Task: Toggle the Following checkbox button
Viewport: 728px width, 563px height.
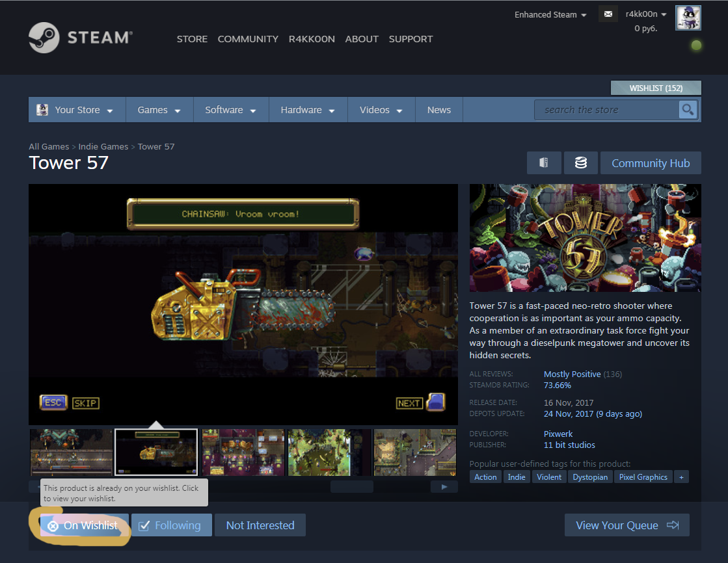Action: click(172, 525)
